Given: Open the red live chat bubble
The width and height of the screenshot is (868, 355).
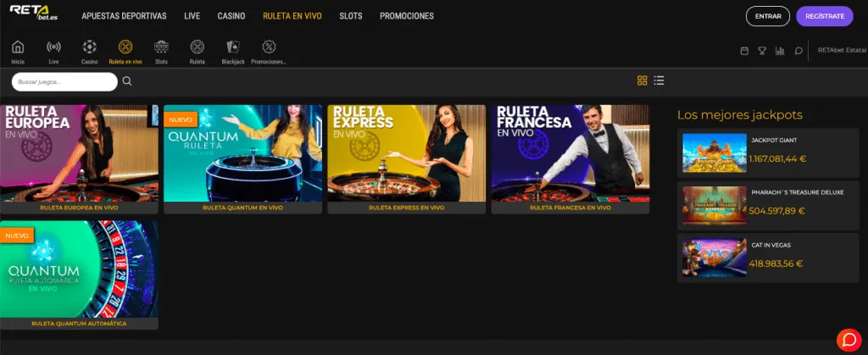Looking at the screenshot, I should coord(849,340).
